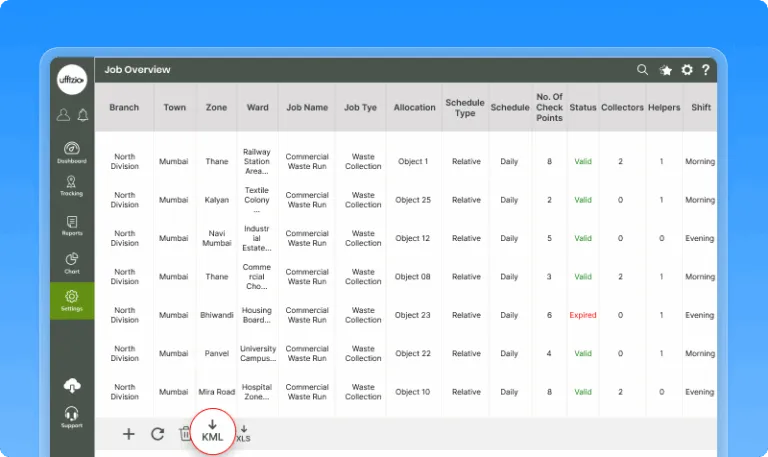
Task: Select Settings in the sidebar
Action: pyautogui.click(x=72, y=300)
